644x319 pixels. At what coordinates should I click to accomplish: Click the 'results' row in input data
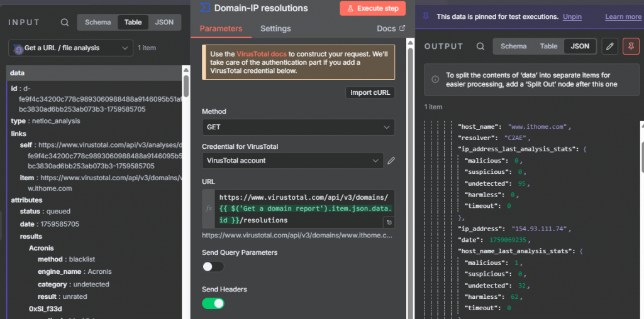31,236
